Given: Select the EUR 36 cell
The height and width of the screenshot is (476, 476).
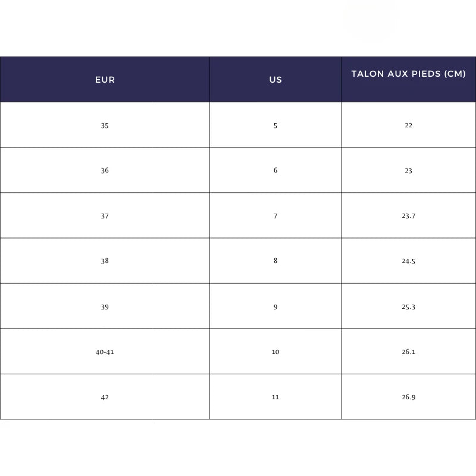Looking at the screenshot, I should click(105, 171).
